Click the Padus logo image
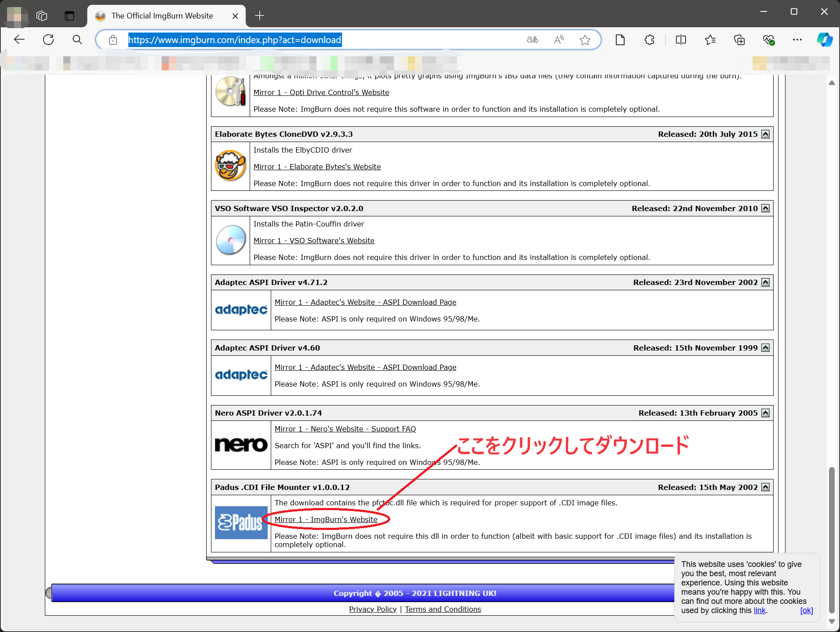Screen dimensions: 840x632 tap(241, 522)
